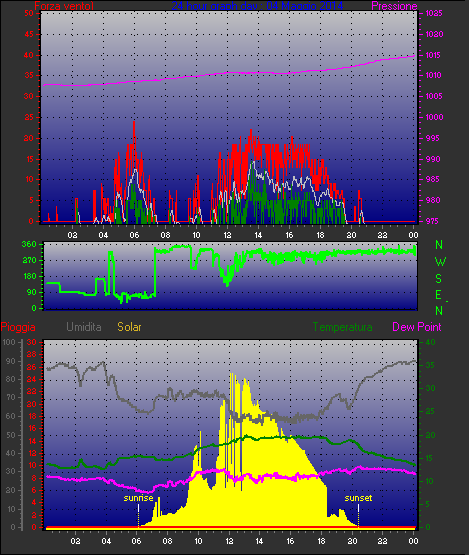469x555 pixels.
Task: Click the 'Forza vento' wind axis title
Action: point(64,6)
